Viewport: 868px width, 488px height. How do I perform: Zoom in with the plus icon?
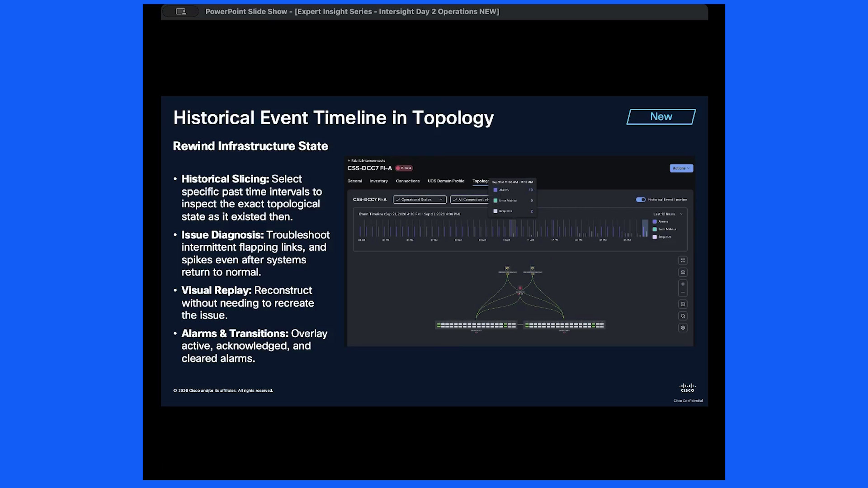coord(683,284)
